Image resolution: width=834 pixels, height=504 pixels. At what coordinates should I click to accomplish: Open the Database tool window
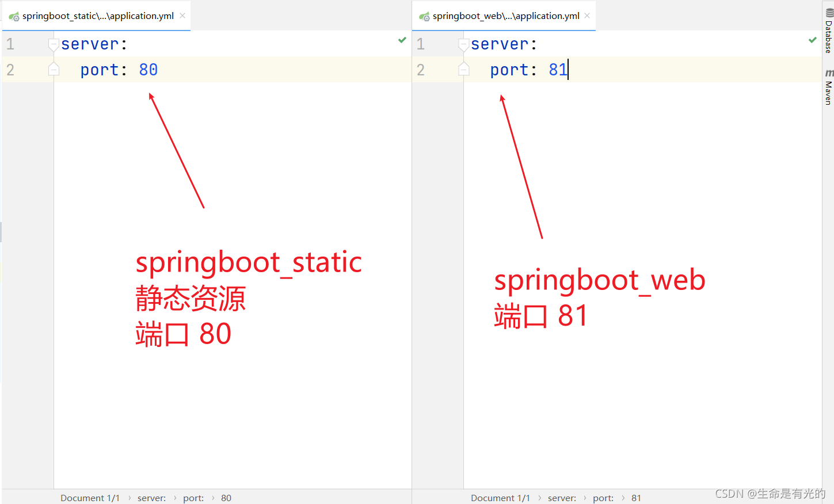pyautogui.click(x=829, y=31)
